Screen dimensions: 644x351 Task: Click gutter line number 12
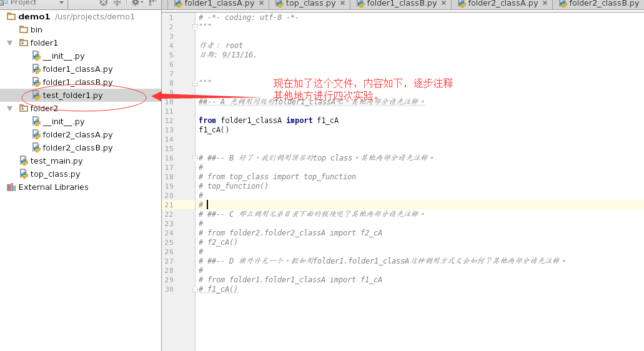(169, 121)
